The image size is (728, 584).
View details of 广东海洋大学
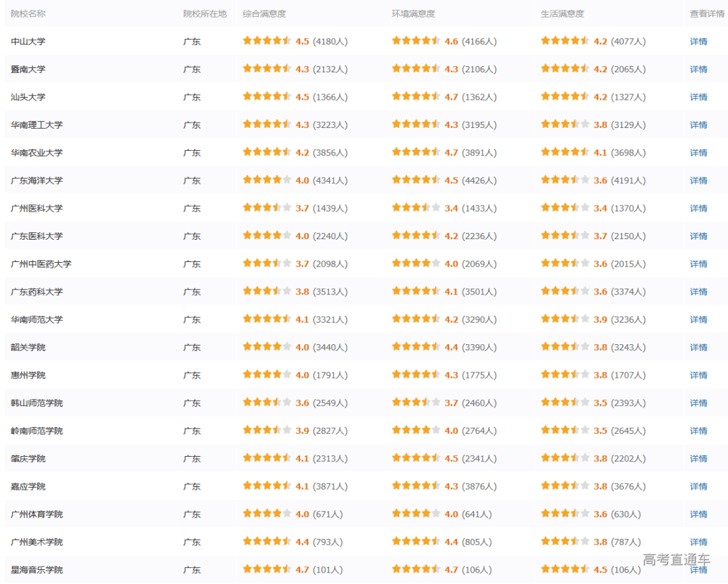[698, 181]
